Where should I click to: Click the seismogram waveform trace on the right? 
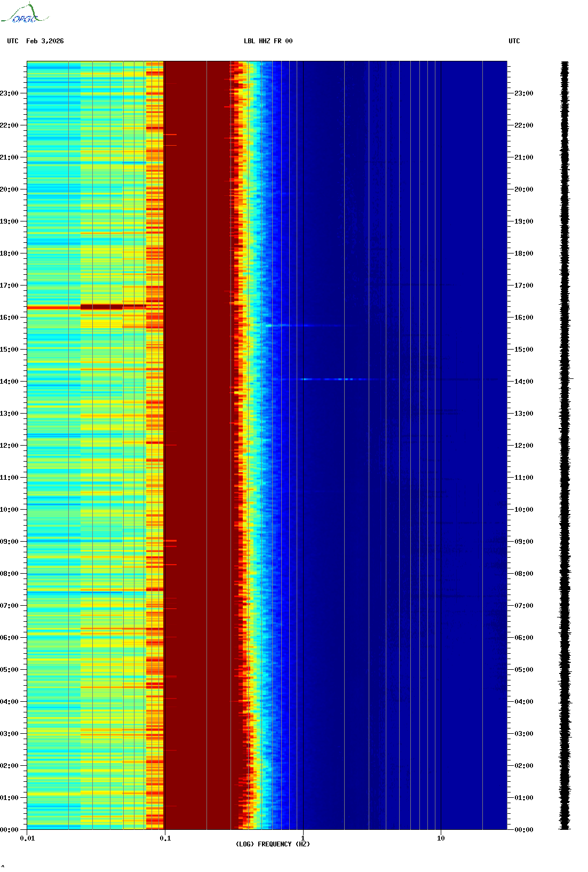point(565,445)
